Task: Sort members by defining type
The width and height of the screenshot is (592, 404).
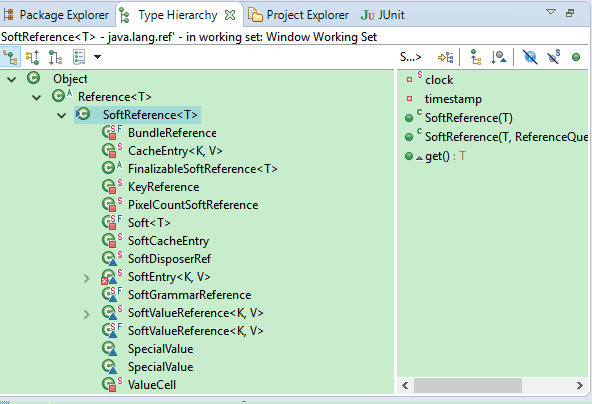Action: (x=498, y=57)
